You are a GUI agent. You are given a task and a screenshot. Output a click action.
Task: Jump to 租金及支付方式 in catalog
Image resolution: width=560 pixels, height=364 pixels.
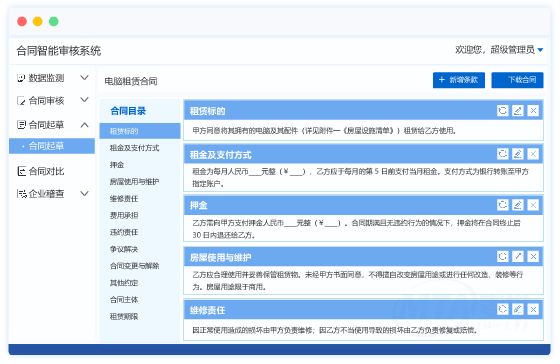[134, 148]
